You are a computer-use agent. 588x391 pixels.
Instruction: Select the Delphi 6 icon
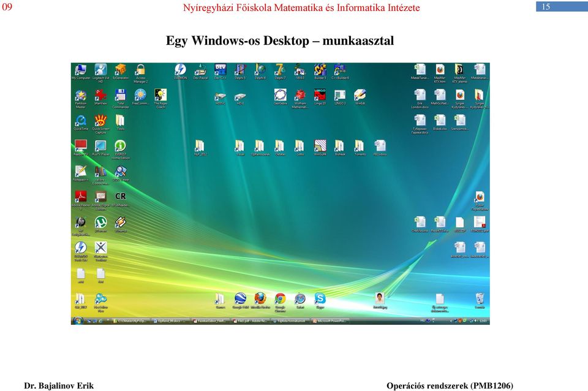(x=260, y=72)
